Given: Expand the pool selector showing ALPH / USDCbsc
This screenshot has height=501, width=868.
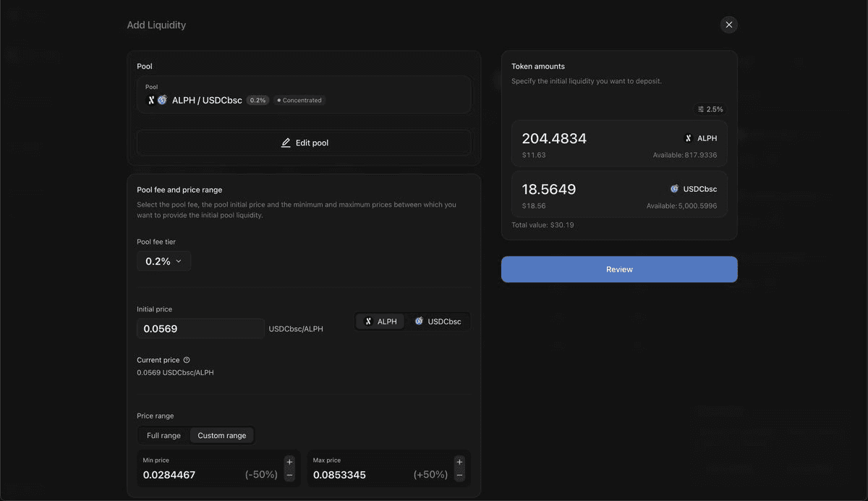Looking at the screenshot, I should click(x=304, y=94).
